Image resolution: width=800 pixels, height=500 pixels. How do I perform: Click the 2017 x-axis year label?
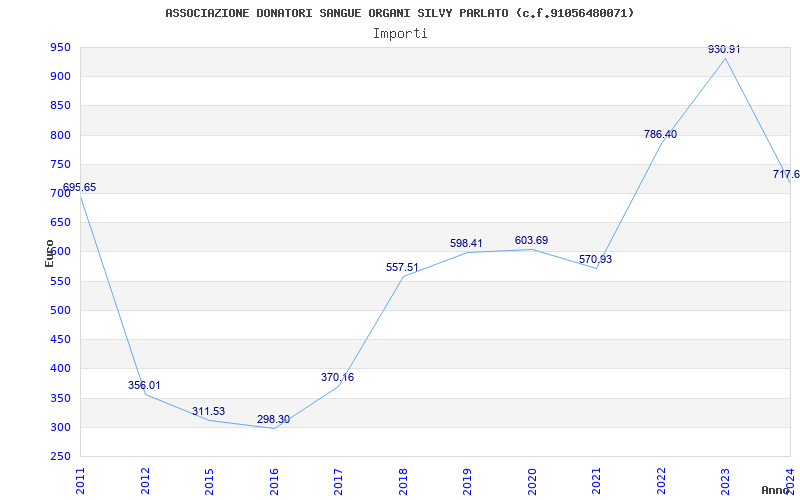tap(339, 481)
